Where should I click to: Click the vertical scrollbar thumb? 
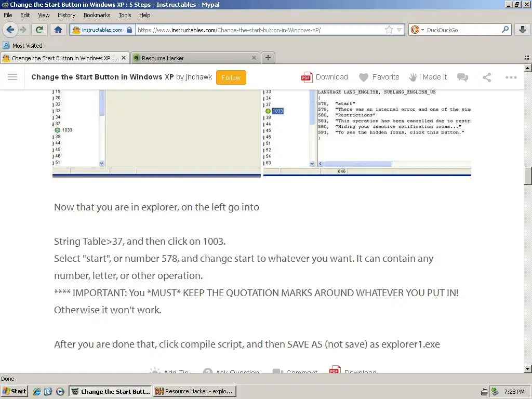[x=528, y=176]
